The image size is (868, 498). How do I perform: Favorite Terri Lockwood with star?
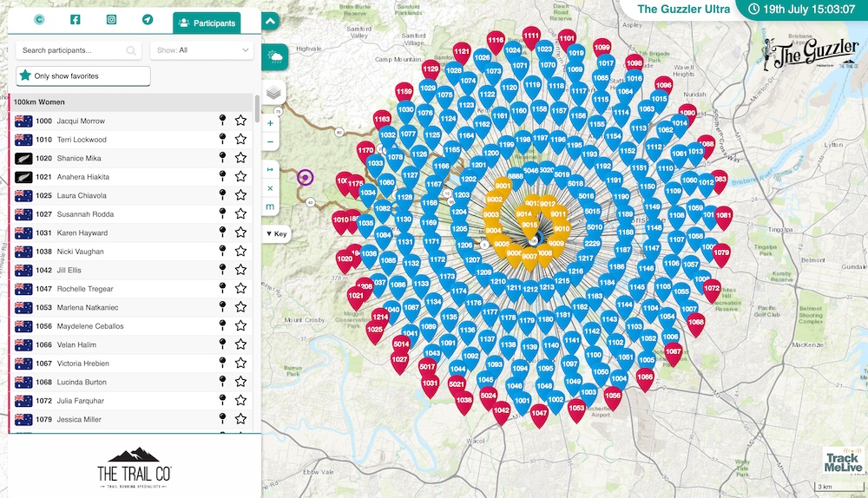point(240,140)
